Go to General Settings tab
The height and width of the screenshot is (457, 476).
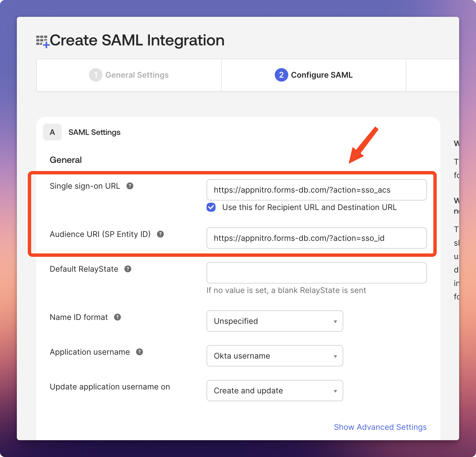pos(137,75)
